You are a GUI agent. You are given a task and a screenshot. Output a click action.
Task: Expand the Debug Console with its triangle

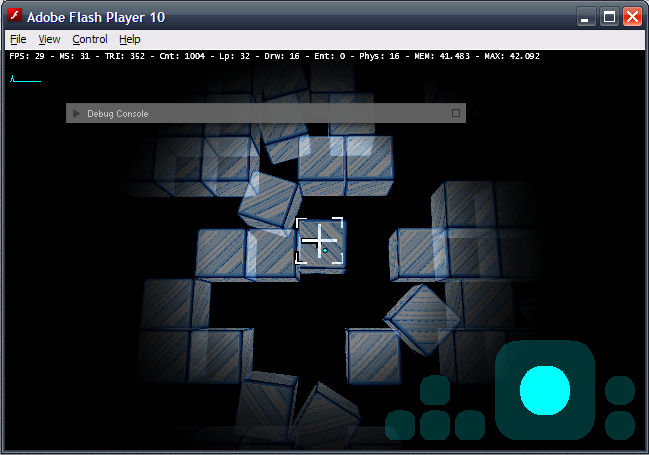[76, 113]
